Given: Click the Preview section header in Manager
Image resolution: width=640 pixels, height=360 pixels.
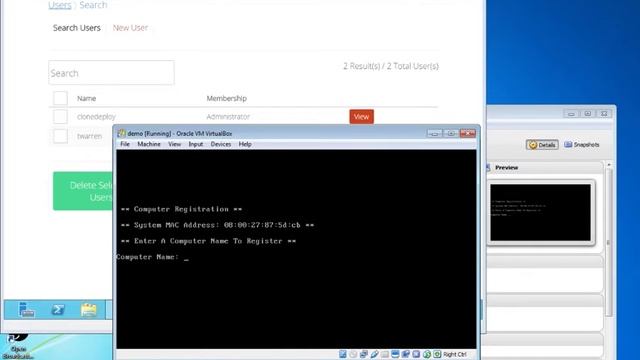Looking at the screenshot, I should [x=507, y=168].
